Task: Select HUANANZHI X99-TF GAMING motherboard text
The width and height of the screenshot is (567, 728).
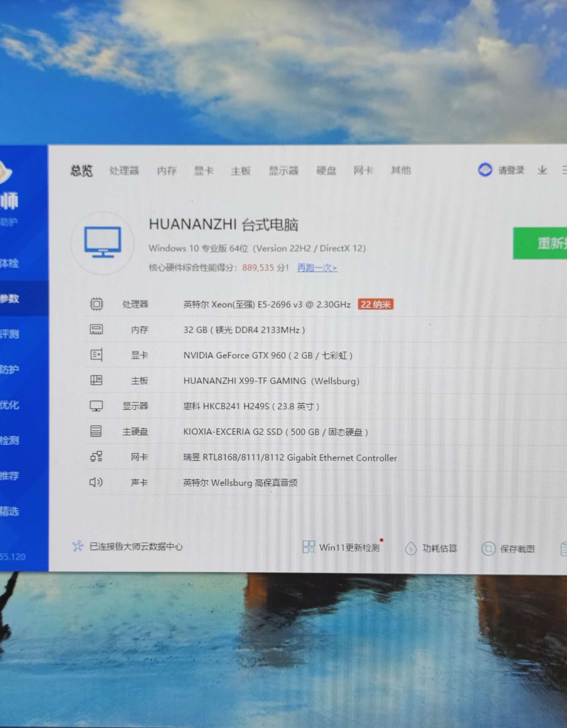Action: coord(271,381)
